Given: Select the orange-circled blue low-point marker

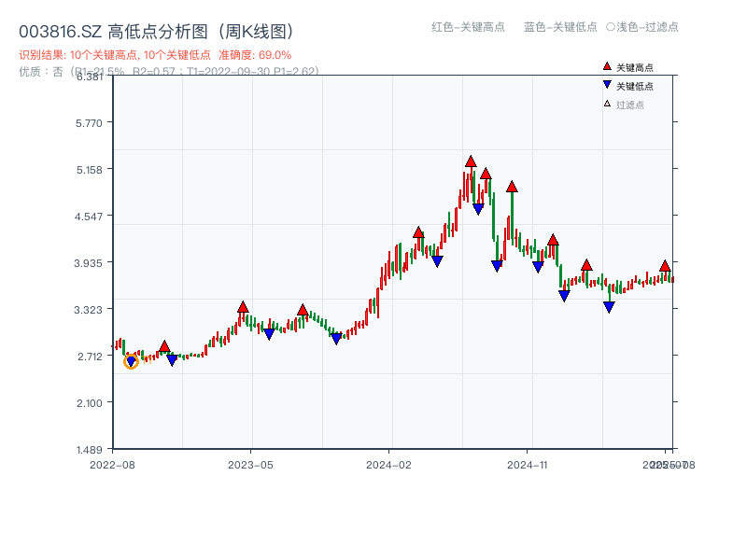Looking at the screenshot, I should (131, 362).
